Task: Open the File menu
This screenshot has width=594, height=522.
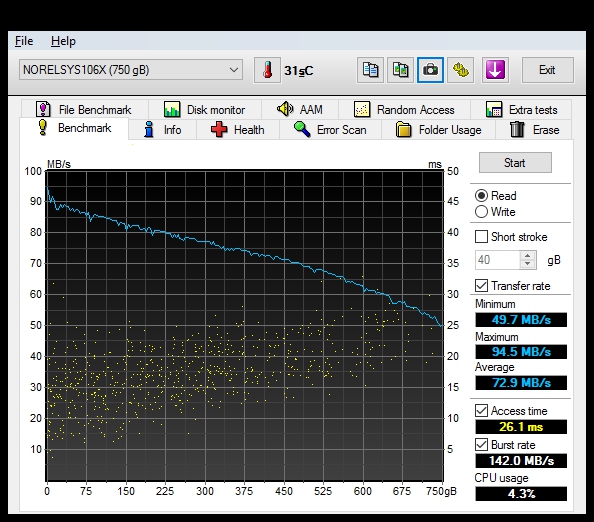Action: (x=24, y=41)
